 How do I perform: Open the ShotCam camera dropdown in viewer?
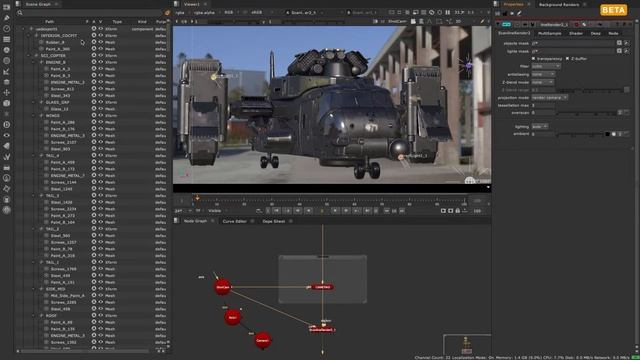397,21
